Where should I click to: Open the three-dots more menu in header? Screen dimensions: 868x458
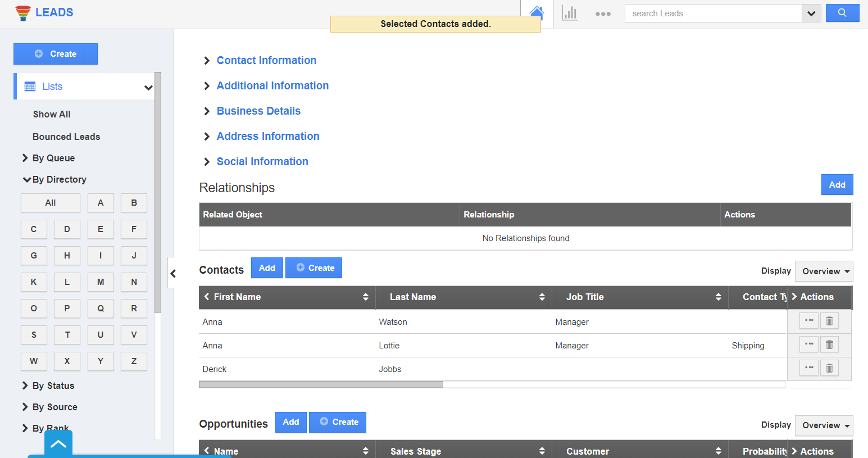pos(603,13)
